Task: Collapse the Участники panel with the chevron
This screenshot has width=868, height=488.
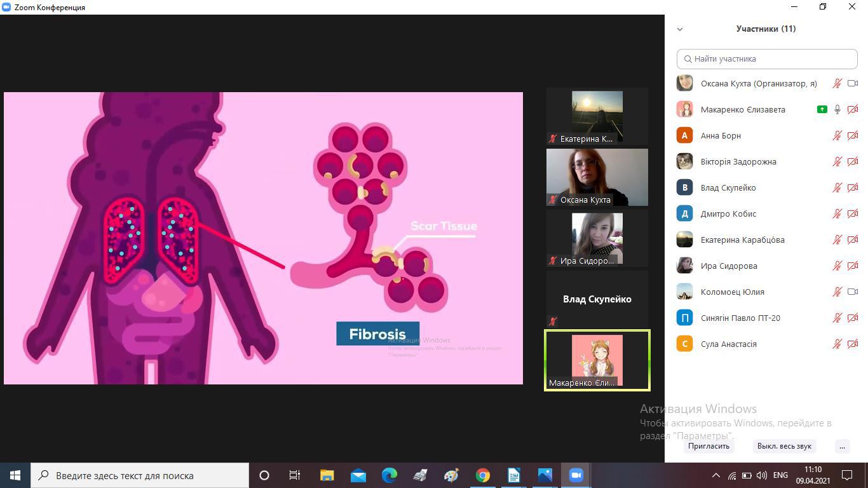Action: [680, 29]
